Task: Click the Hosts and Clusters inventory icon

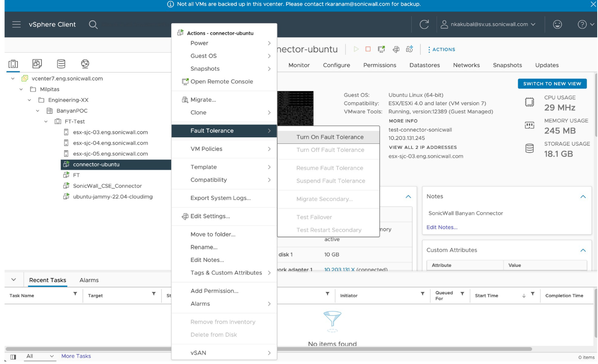Action: point(13,64)
